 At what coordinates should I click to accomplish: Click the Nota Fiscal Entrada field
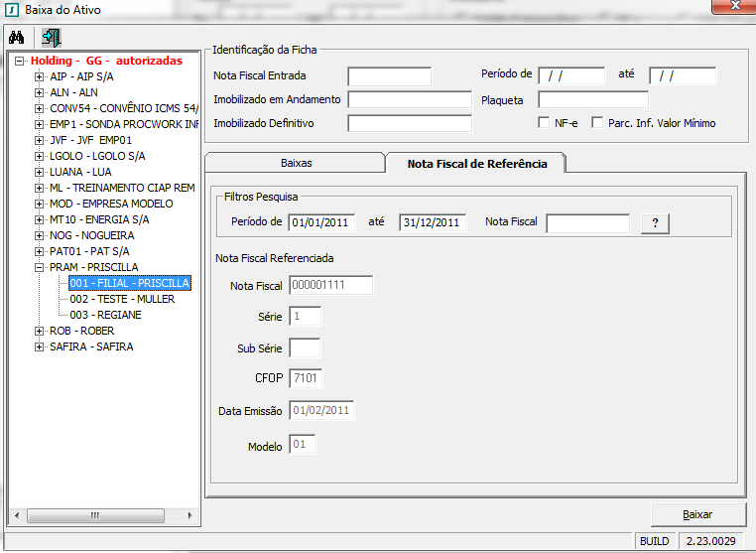[x=390, y=76]
